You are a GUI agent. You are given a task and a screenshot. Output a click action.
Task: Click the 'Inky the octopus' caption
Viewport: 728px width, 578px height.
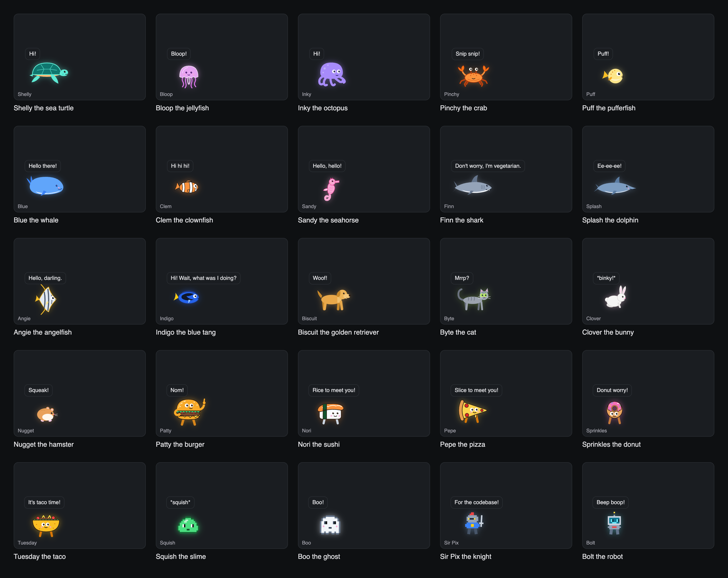point(323,108)
